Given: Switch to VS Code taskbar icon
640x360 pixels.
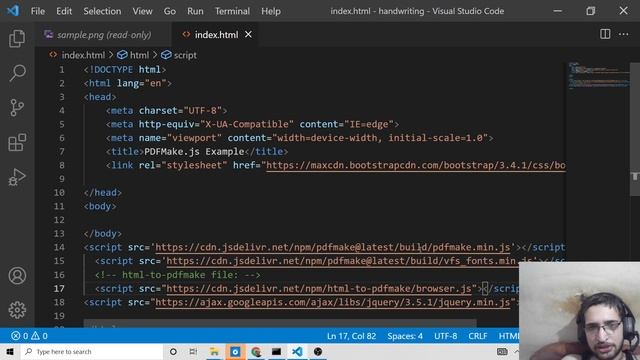Looking at the screenshot, I should pyautogui.click(x=297, y=351).
